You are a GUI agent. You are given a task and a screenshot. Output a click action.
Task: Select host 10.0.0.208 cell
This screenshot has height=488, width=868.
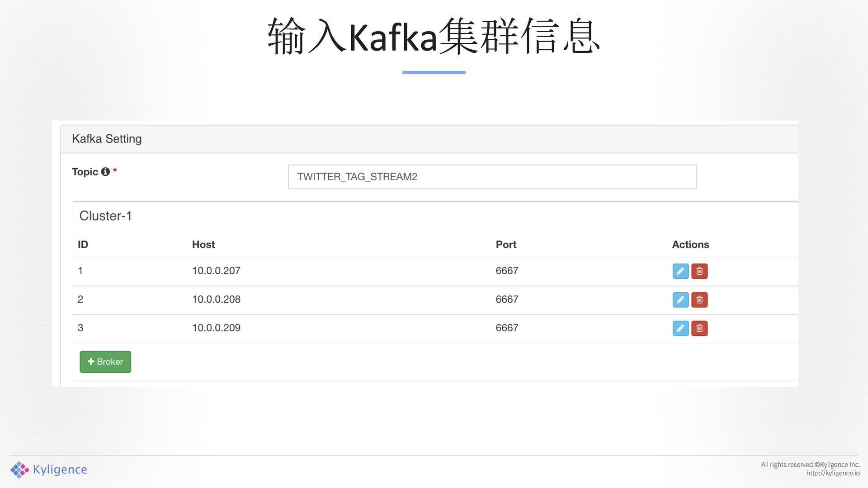pyautogui.click(x=216, y=299)
